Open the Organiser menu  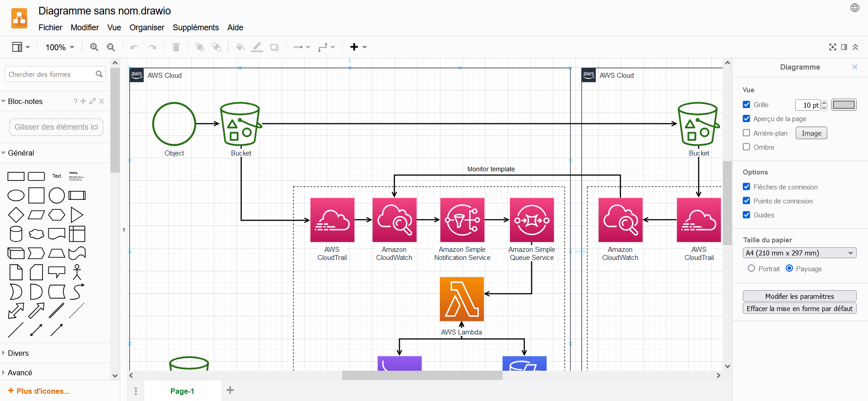coord(146,28)
